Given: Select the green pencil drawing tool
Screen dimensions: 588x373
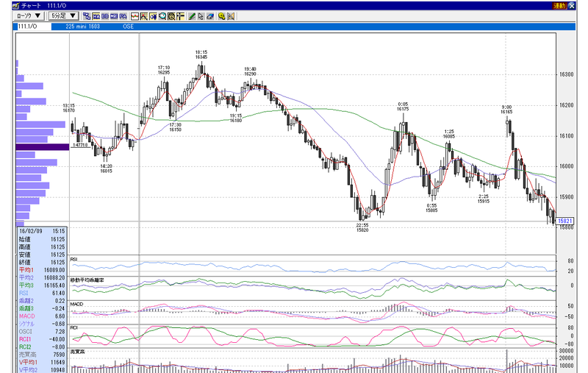Looking at the screenshot, I should (x=191, y=15).
